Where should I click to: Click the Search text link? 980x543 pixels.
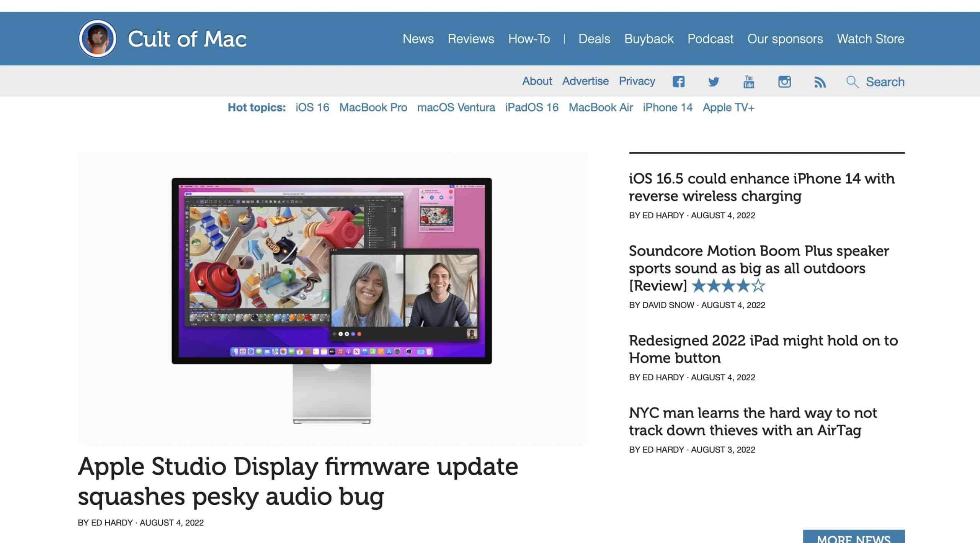coord(885,82)
